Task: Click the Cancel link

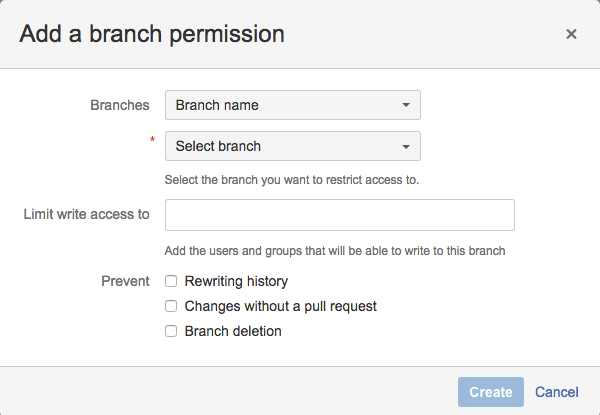Action: (x=557, y=392)
